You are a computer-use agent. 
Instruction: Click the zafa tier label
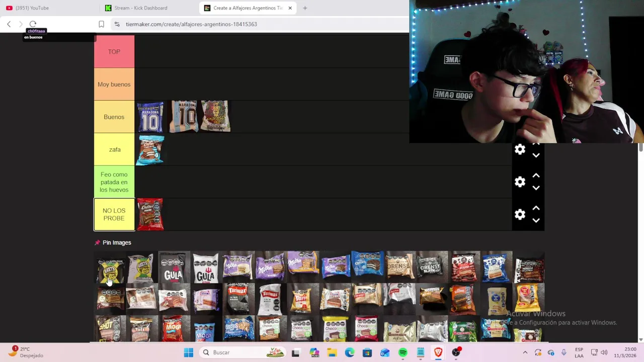[114, 149]
